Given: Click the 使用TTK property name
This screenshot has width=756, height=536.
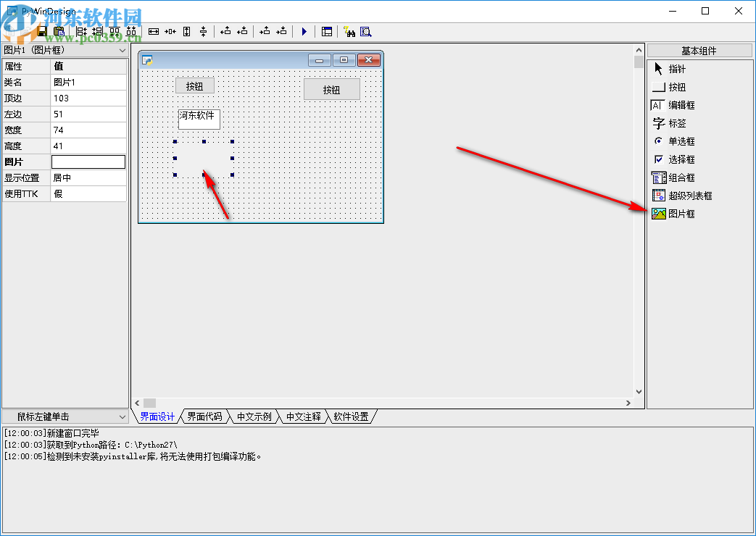Looking at the screenshot, I should point(26,194).
